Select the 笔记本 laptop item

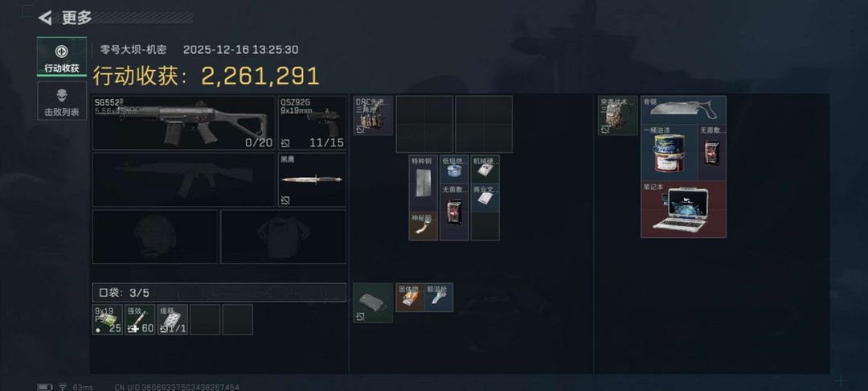tap(684, 209)
